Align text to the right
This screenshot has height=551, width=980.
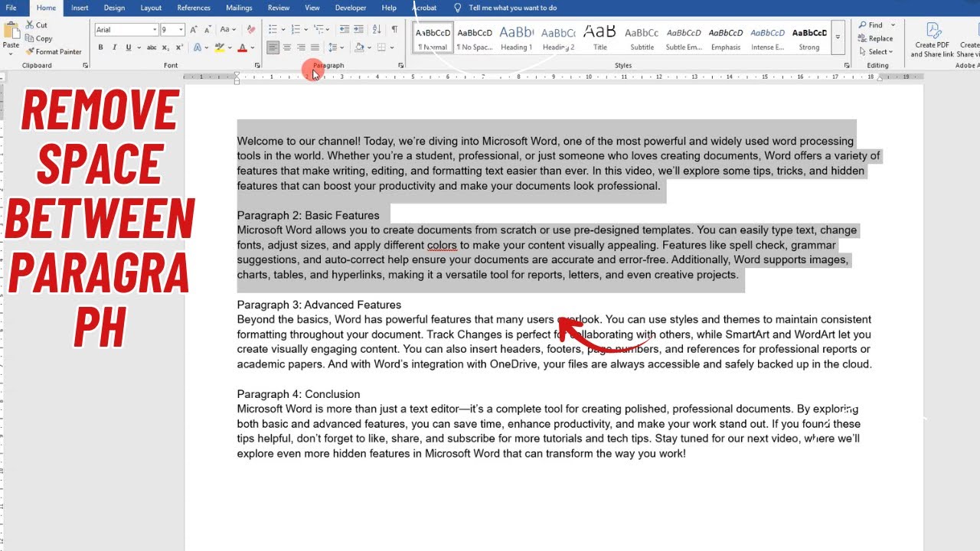click(301, 47)
